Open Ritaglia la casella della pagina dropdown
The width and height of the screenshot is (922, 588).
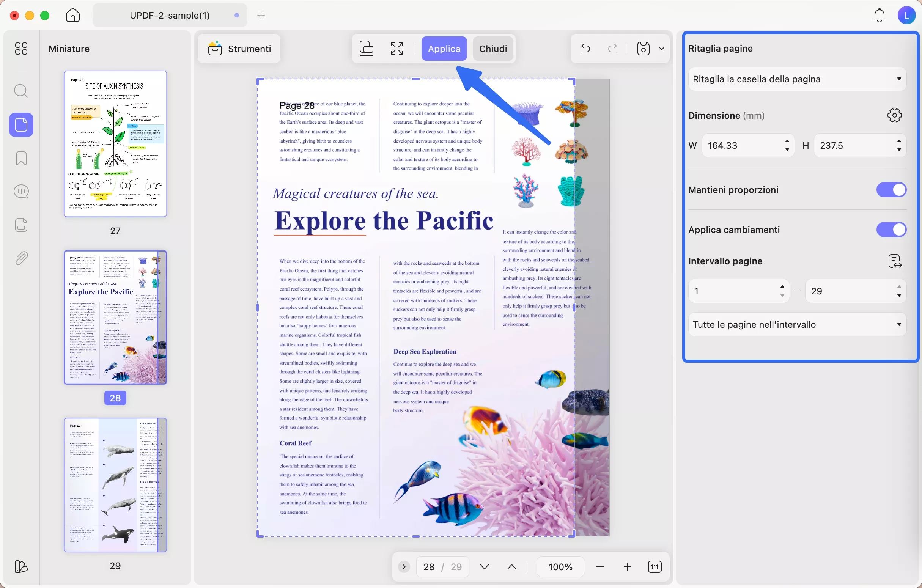pyautogui.click(x=797, y=79)
